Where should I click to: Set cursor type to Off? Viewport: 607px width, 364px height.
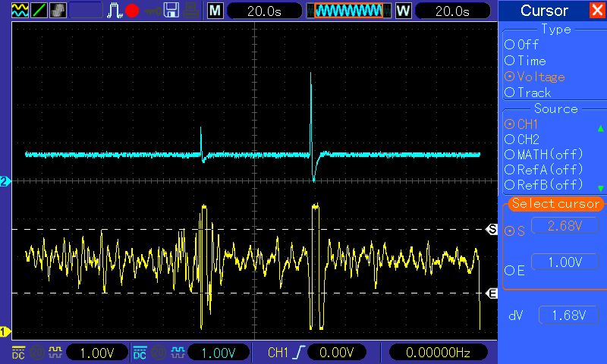pos(509,45)
